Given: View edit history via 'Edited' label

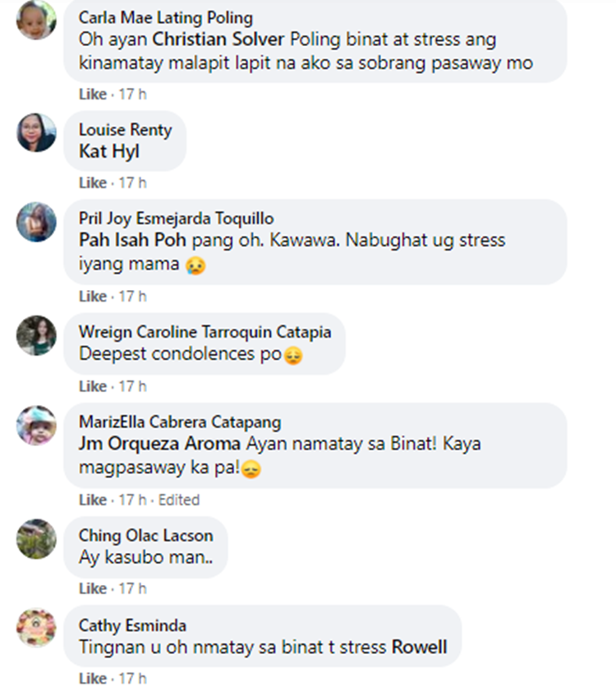Looking at the screenshot, I should (179, 500).
